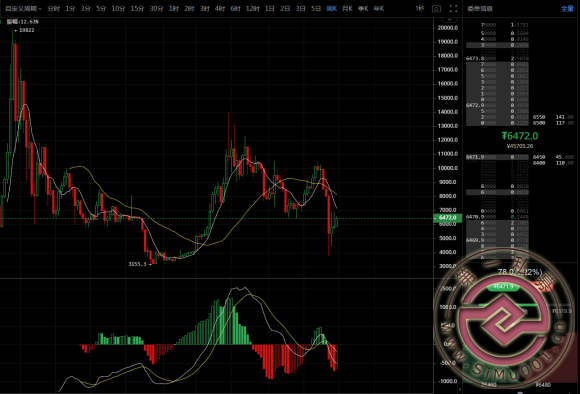Select the 6473.8 sell order row
The image size is (580, 394).
(498, 58)
